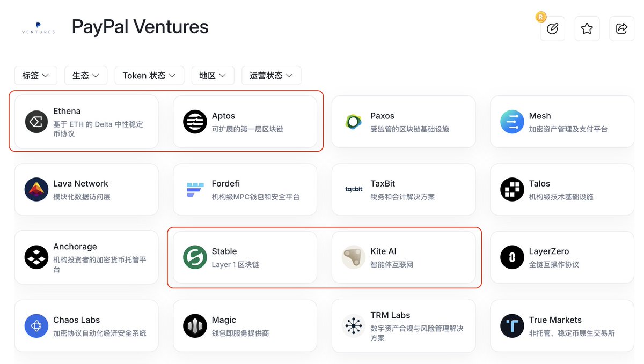The height and width of the screenshot is (364, 644).
Task: Click the True Markets card
Action: [x=562, y=326]
